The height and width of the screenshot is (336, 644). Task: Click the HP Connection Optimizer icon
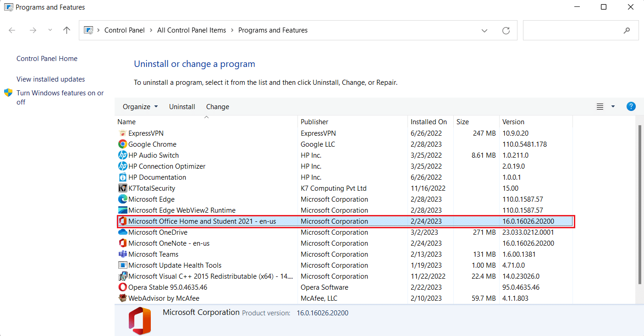pos(122,166)
